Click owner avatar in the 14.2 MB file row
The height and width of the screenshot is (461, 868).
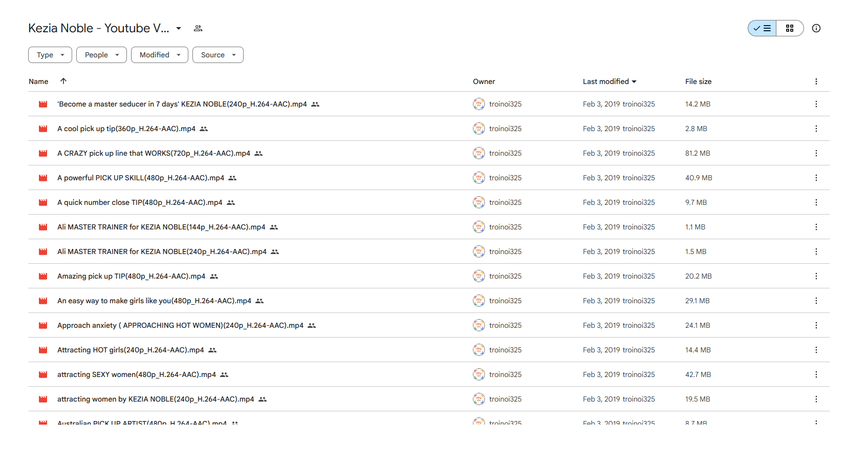pos(479,104)
